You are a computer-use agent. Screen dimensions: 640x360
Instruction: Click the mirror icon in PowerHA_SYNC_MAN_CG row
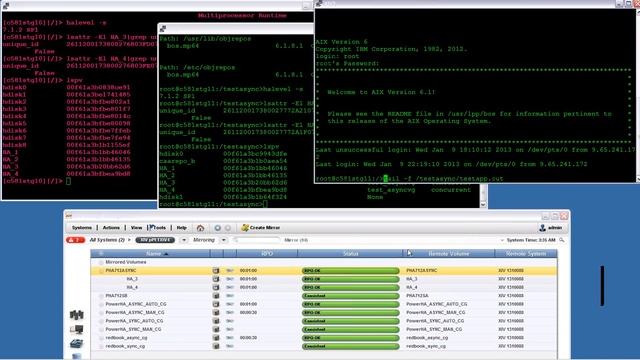(x=216, y=329)
